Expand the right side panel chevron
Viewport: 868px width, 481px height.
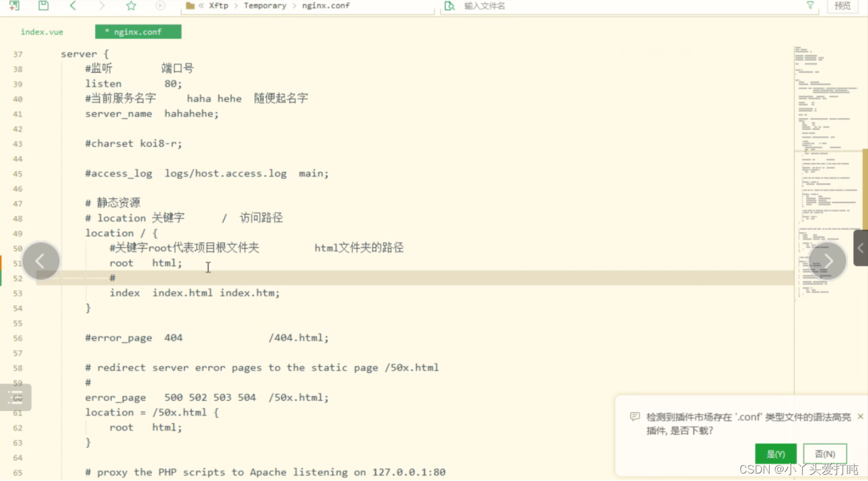(x=861, y=248)
